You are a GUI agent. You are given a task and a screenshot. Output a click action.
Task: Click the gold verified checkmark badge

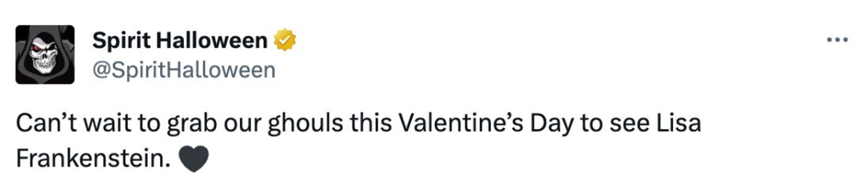pos(285,40)
